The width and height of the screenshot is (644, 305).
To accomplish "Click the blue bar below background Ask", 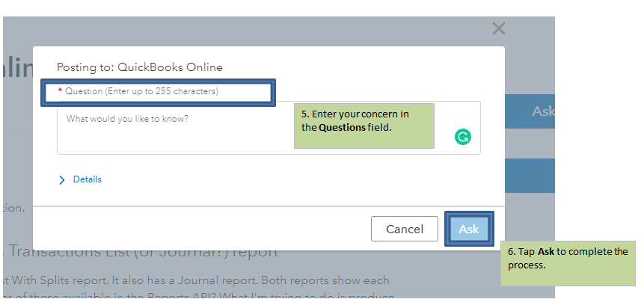I will click(530, 176).
